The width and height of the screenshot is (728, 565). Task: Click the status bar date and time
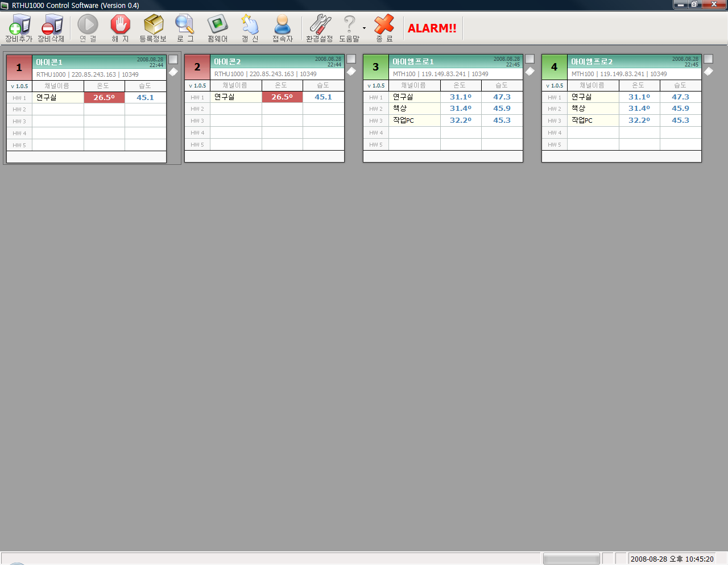coord(672,559)
